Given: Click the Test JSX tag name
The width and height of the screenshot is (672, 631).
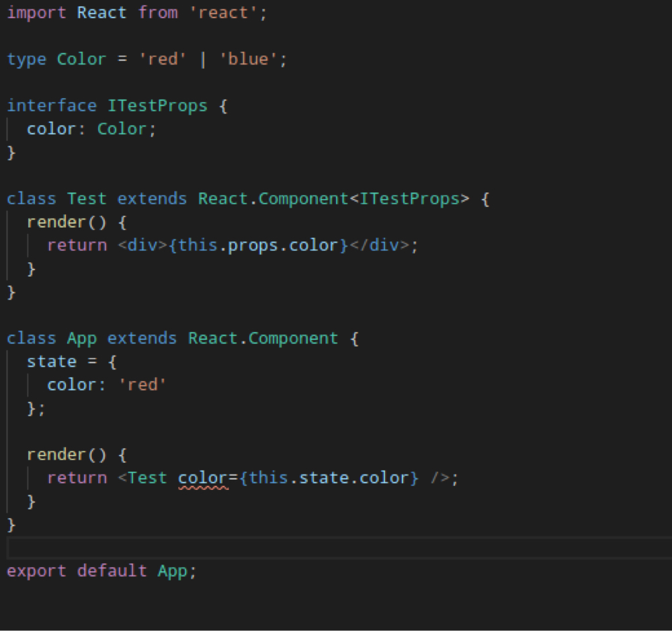Looking at the screenshot, I should click(x=147, y=478).
